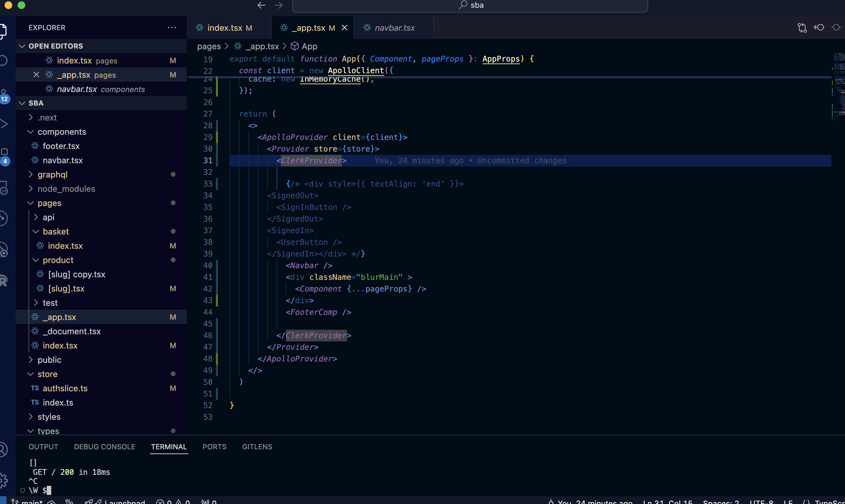Switch to the DEBUG CONSOLE panel tab
This screenshot has height=504, width=845.
(105, 447)
